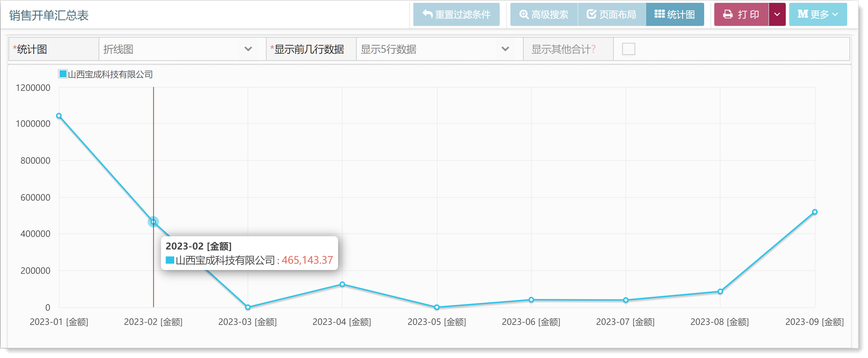This screenshot has width=868, height=358.
Task: Click the 2023-01 data point on the chart
Action: pyautogui.click(x=59, y=116)
